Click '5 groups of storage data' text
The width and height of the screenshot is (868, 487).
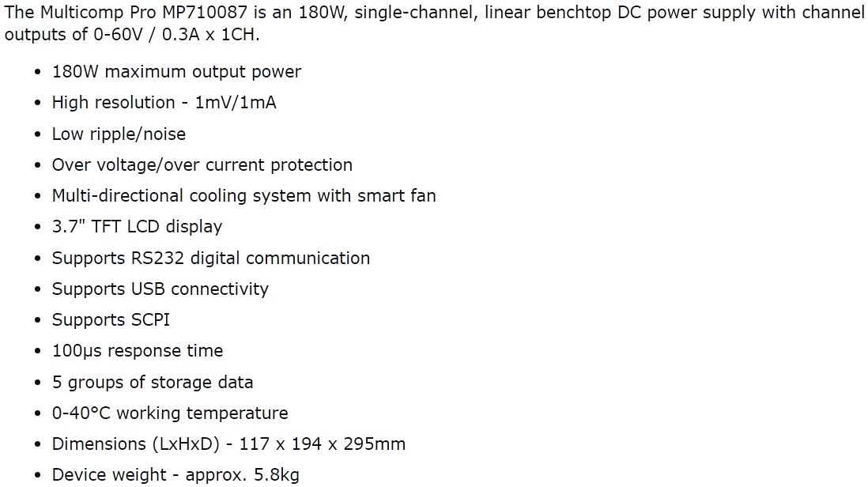coord(153,383)
